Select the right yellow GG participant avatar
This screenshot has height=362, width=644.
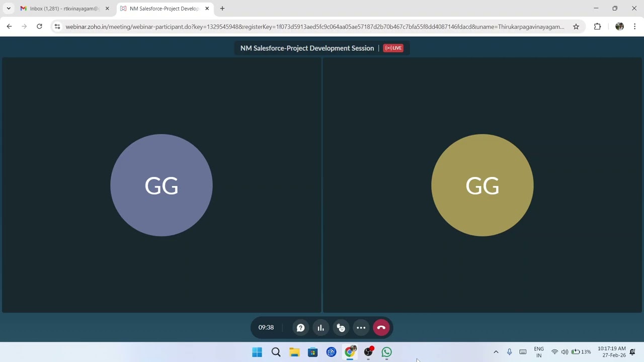click(x=482, y=185)
